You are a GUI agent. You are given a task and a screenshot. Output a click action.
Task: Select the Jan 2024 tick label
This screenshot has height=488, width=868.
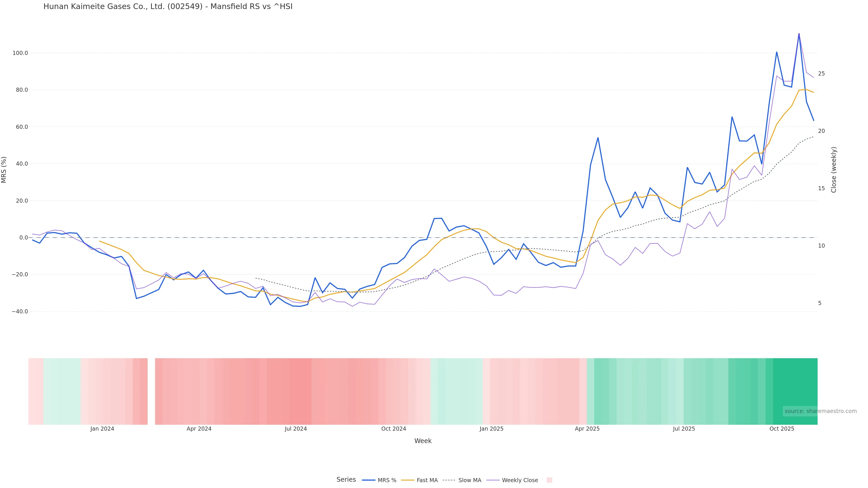point(102,429)
